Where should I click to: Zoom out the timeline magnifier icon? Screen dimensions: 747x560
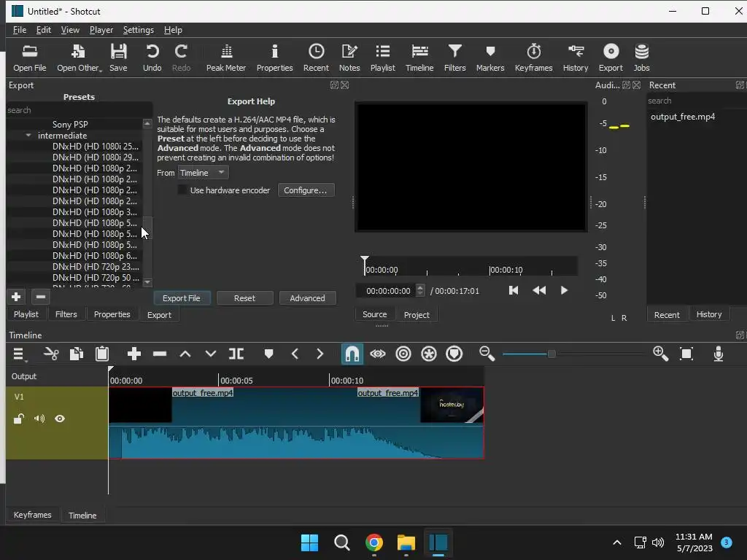pyautogui.click(x=487, y=354)
